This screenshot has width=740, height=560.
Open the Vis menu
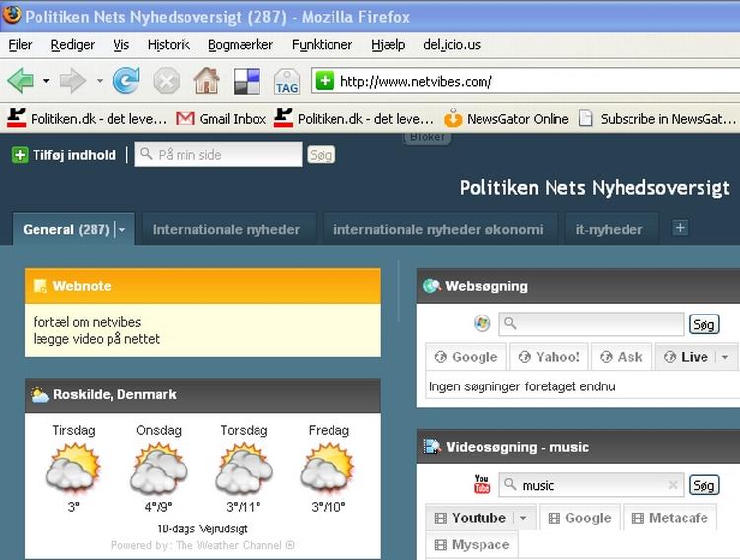click(x=121, y=45)
